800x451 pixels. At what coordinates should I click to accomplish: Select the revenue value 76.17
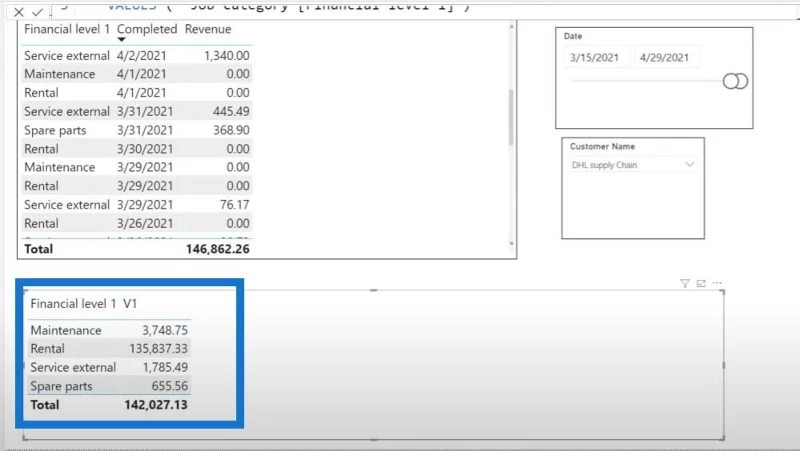click(235, 205)
